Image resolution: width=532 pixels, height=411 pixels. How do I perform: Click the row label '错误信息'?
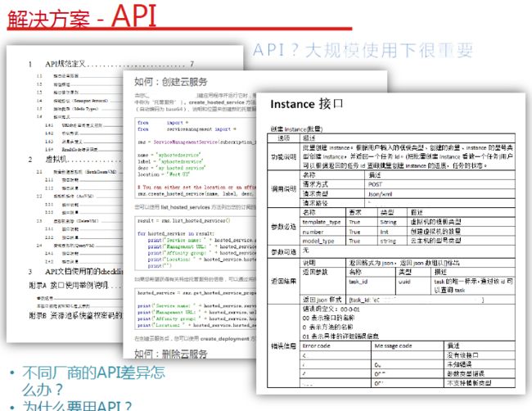283,346
